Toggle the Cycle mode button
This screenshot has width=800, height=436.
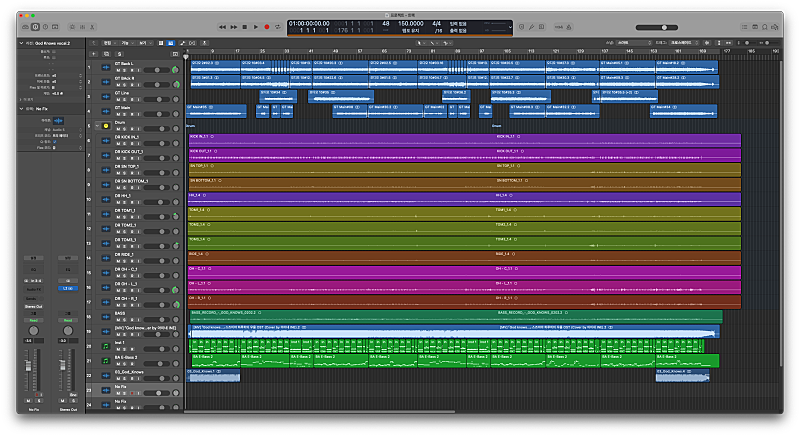coord(278,27)
